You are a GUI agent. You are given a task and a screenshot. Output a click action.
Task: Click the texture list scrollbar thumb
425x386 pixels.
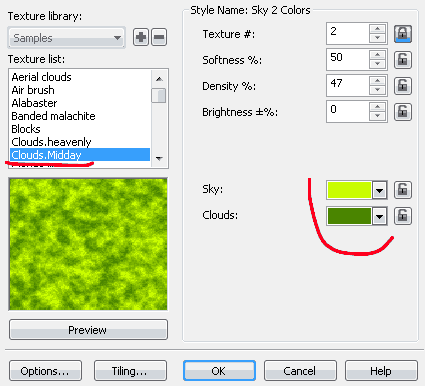(159, 96)
